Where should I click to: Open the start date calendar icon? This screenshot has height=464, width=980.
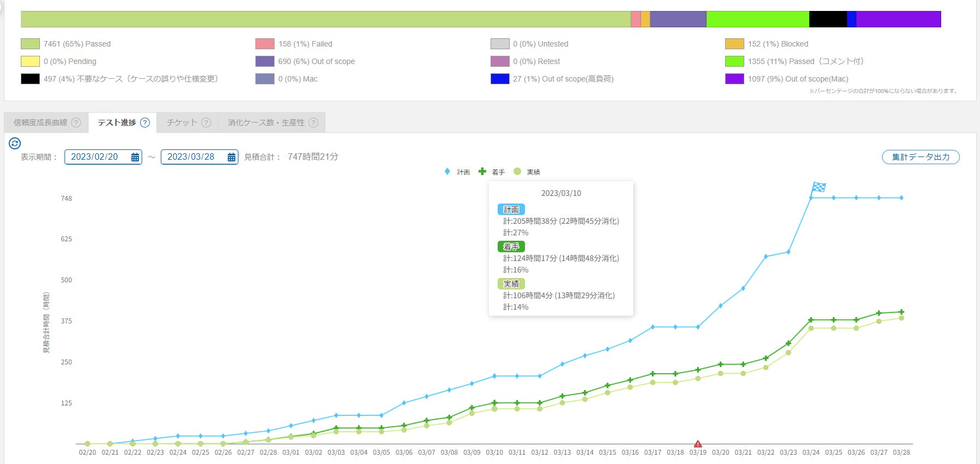(x=135, y=157)
